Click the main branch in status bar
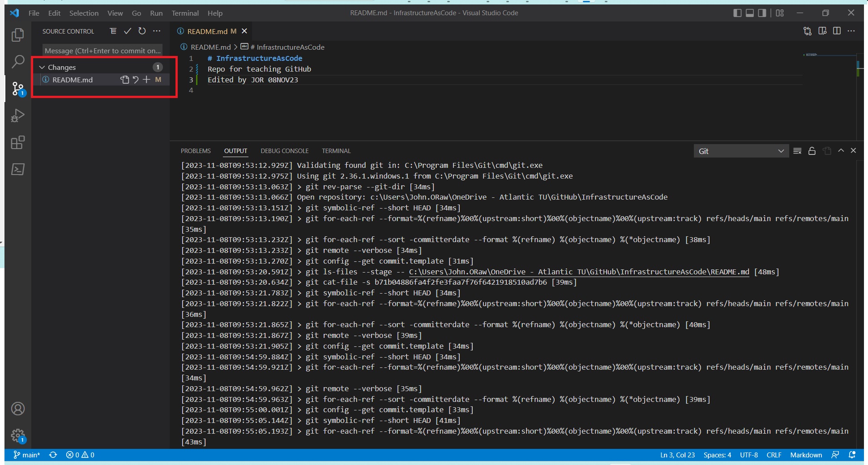This screenshot has width=868, height=465. click(x=27, y=455)
